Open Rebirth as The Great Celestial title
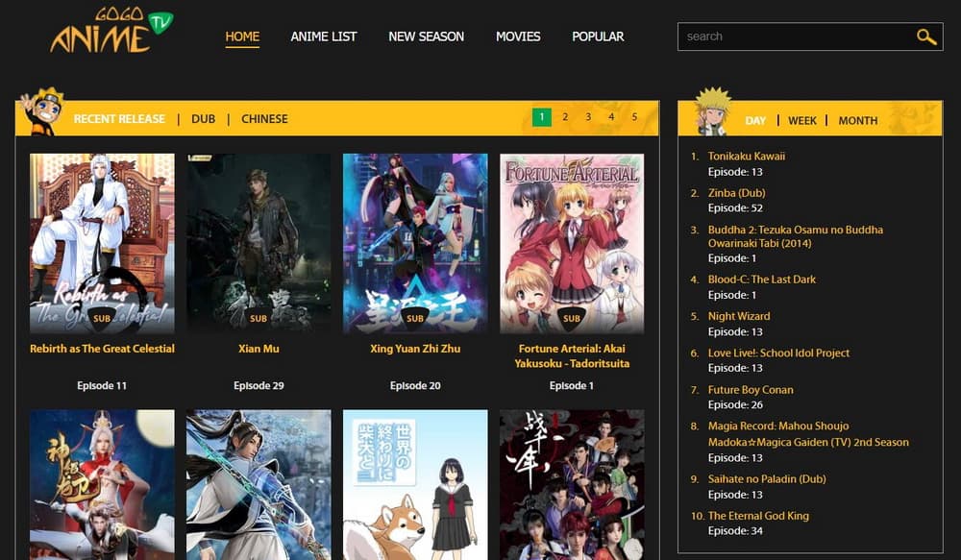The image size is (961, 560). pos(102,349)
